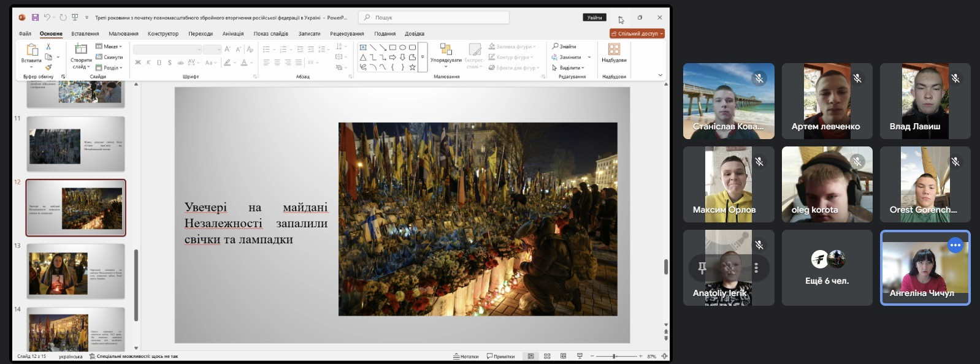The width and height of the screenshot is (980, 364).
Task: Switch to the Анімація ribbon tab
Action: [233, 34]
